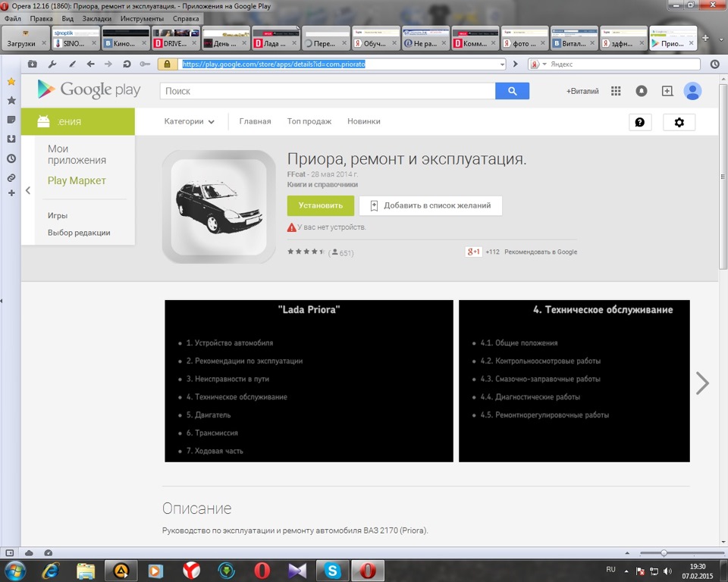The image size is (728, 582).
Task: Open Мои приложения in the sidebar
Action: coord(77,154)
